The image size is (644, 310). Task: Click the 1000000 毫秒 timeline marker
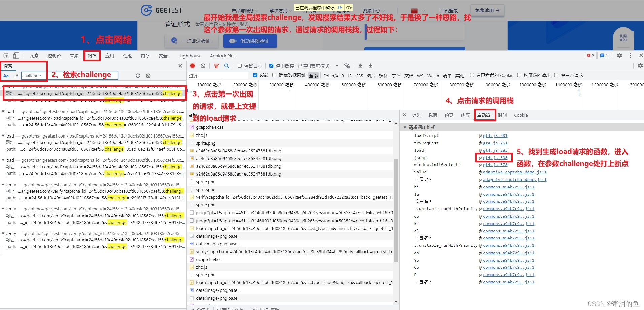tap(533, 85)
